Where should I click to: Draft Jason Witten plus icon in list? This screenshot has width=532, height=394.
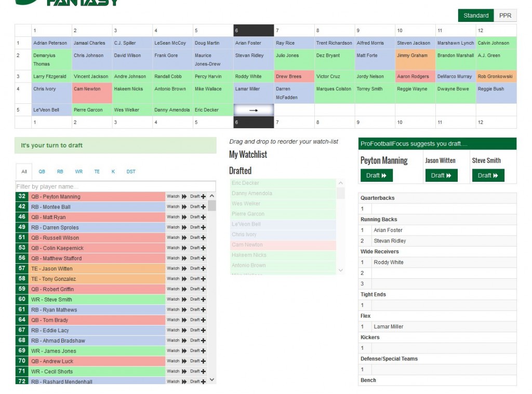tap(203, 268)
